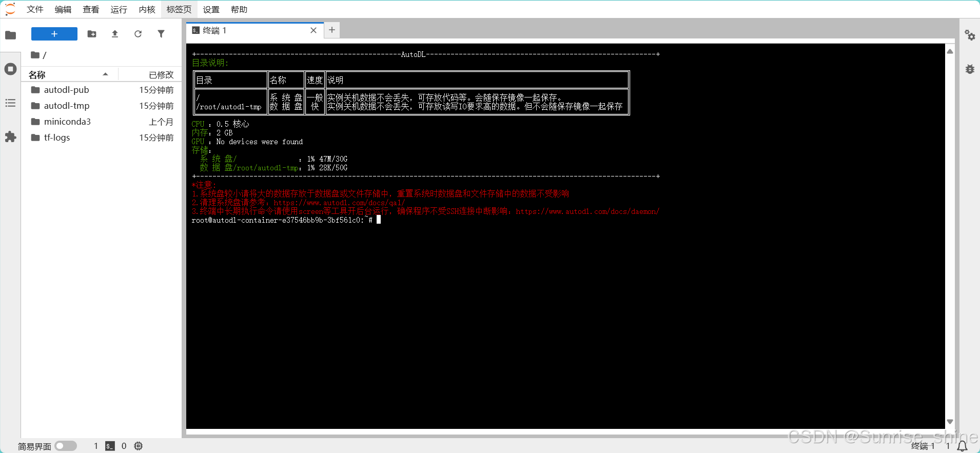Open the notifications bell icon

point(963,446)
